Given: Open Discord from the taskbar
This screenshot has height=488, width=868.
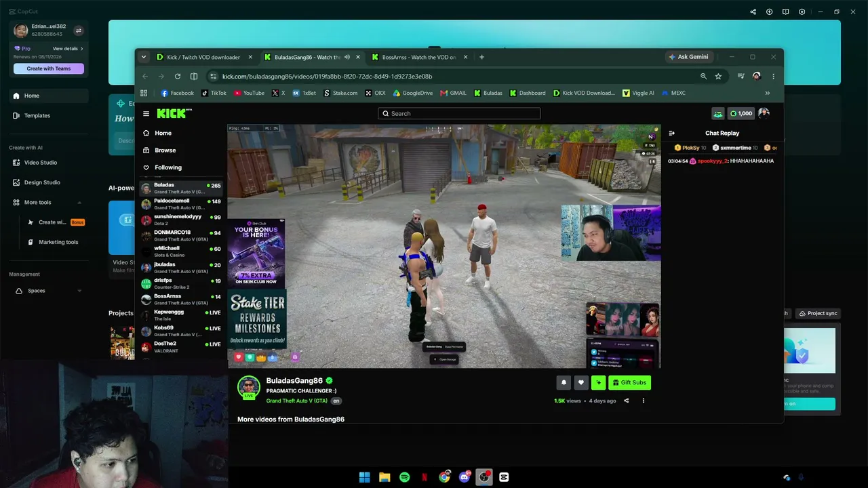Looking at the screenshot, I should coord(465,477).
